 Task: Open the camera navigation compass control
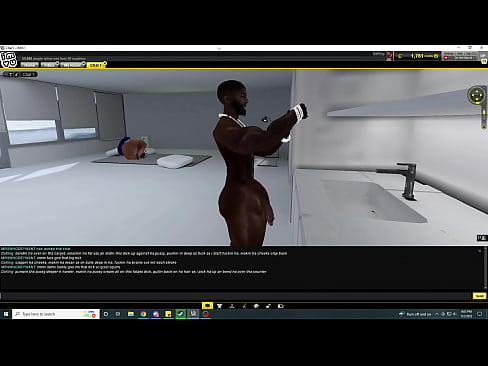point(477,95)
